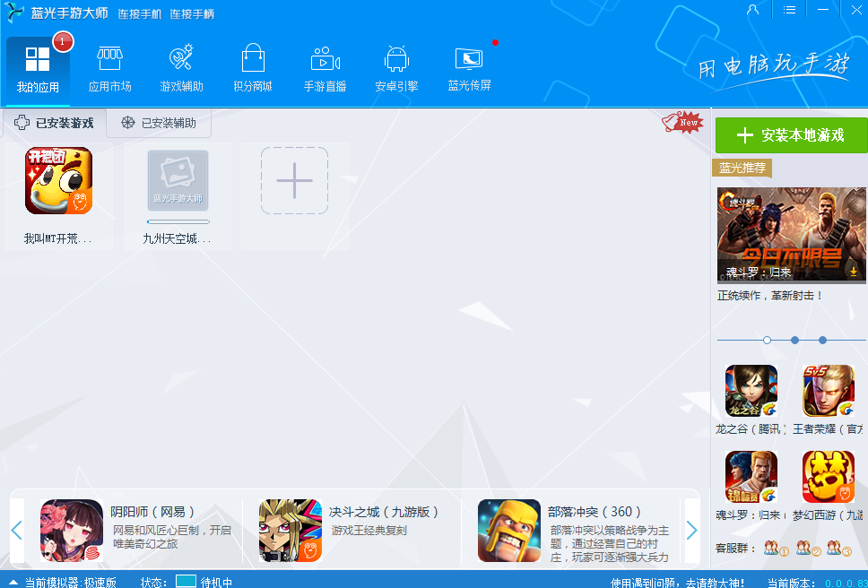Click the 正统续作,革新射击! caption
The height and width of the screenshot is (588, 868).
click(x=770, y=296)
